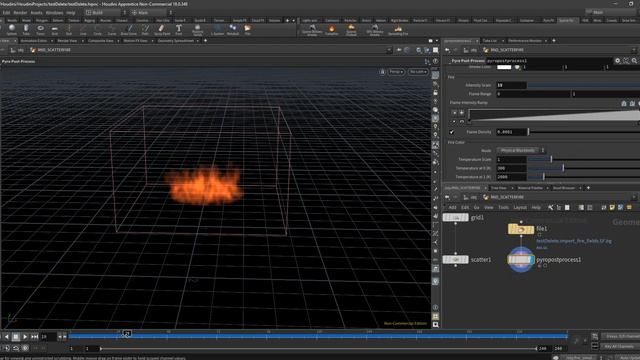Open the Windows menu
Image resolution: width=640 pixels, height=360 pixels.
(x=54, y=13)
